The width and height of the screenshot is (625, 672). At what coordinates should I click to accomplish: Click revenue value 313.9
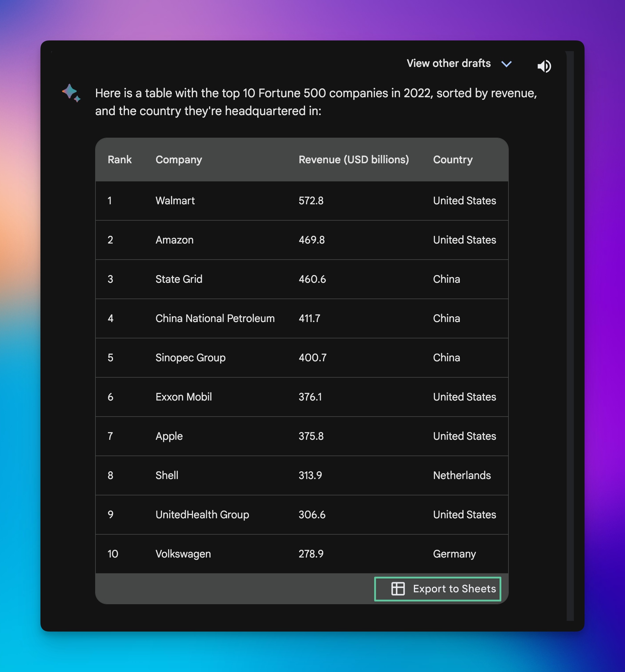pyautogui.click(x=310, y=475)
